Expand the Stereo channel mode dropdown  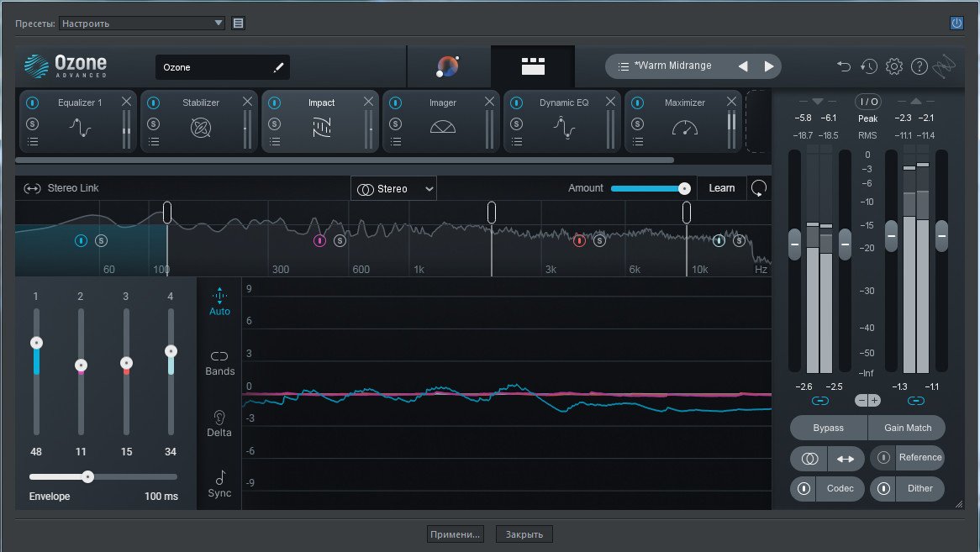(x=393, y=189)
